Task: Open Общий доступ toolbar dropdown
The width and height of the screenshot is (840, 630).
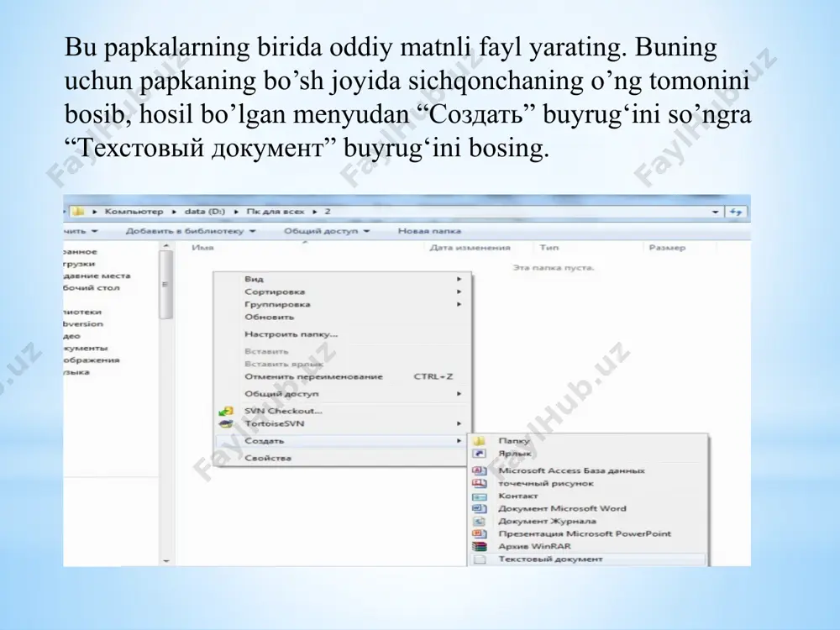Action: tap(327, 231)
